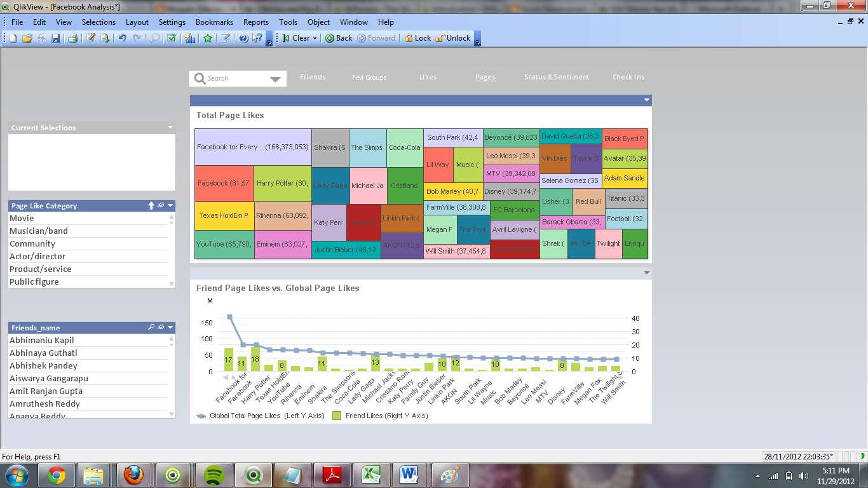Open the Friends_name listbox menu arrow
Viewport: 868px width, 488px height.
click(170, 327)
